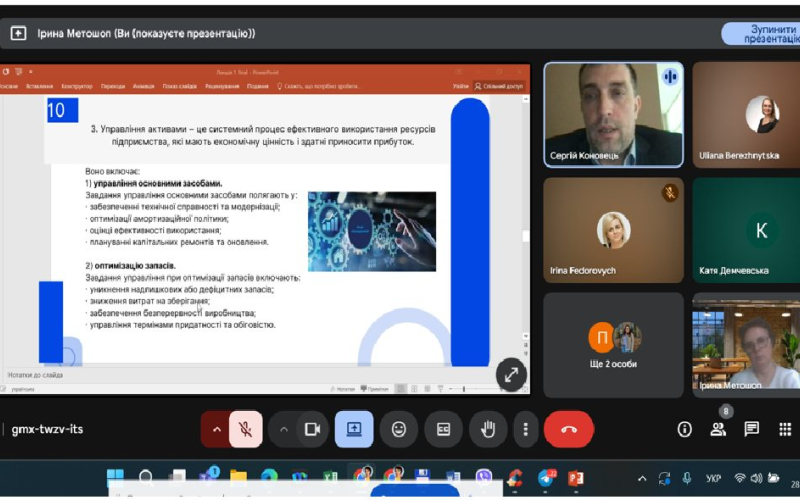Open the three-dot more options menu

(526, 429)
